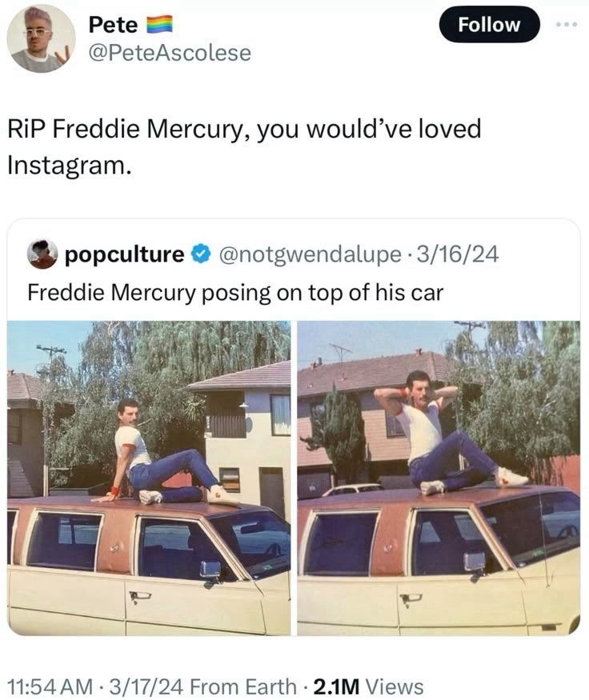Click the rainbow flag emoji beside Pete
This screenshot has height=700, width=589.
click(x=160, y=24)
